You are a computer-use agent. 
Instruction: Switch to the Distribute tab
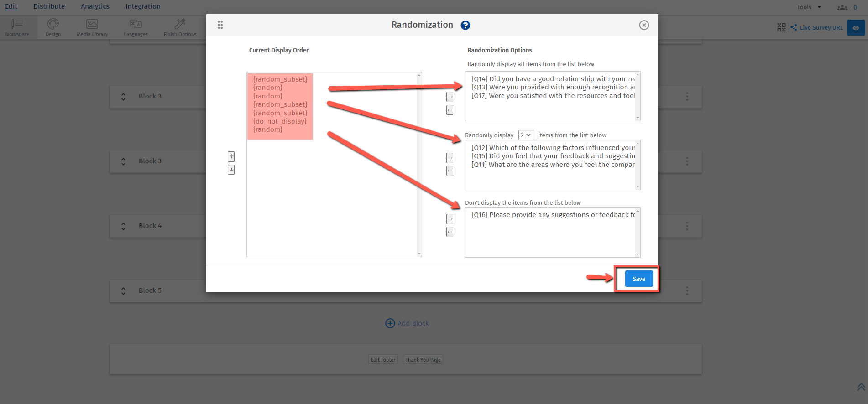click(49, 6)
